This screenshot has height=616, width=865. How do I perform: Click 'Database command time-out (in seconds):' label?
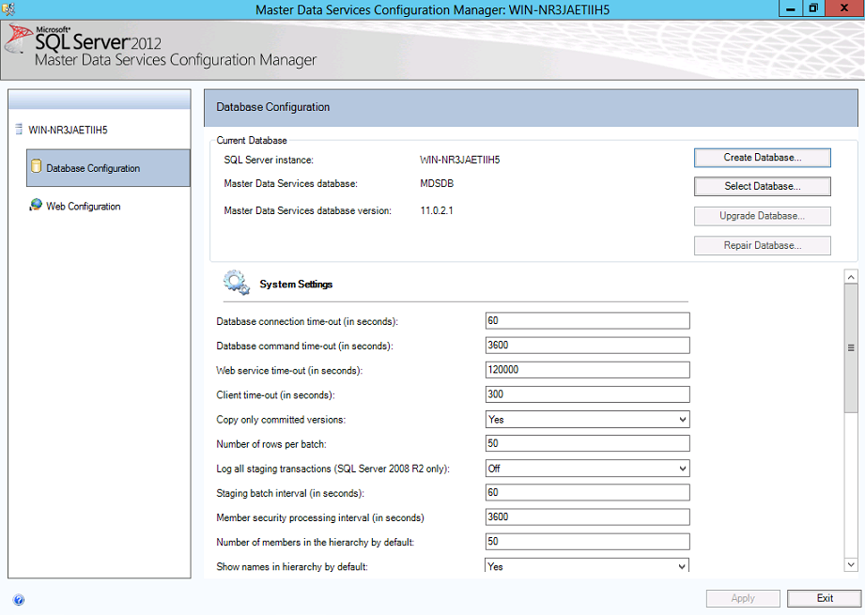point(305,346)
